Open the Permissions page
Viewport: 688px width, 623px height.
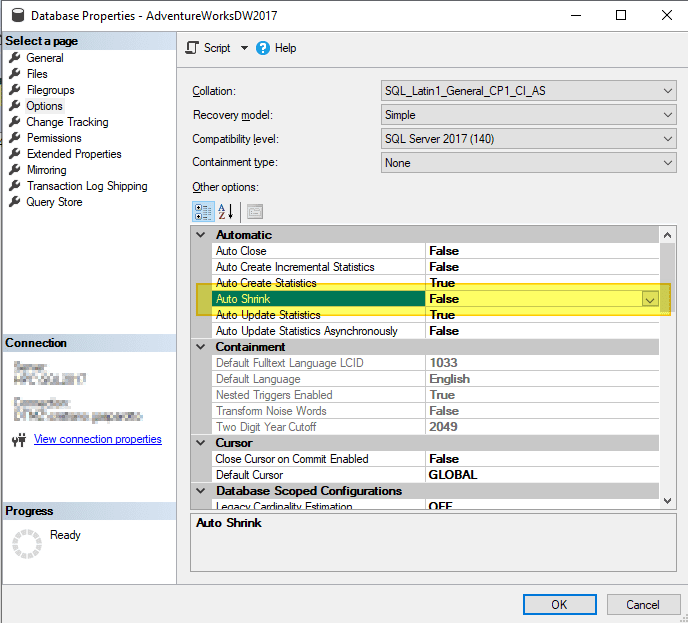coord(54,138)
